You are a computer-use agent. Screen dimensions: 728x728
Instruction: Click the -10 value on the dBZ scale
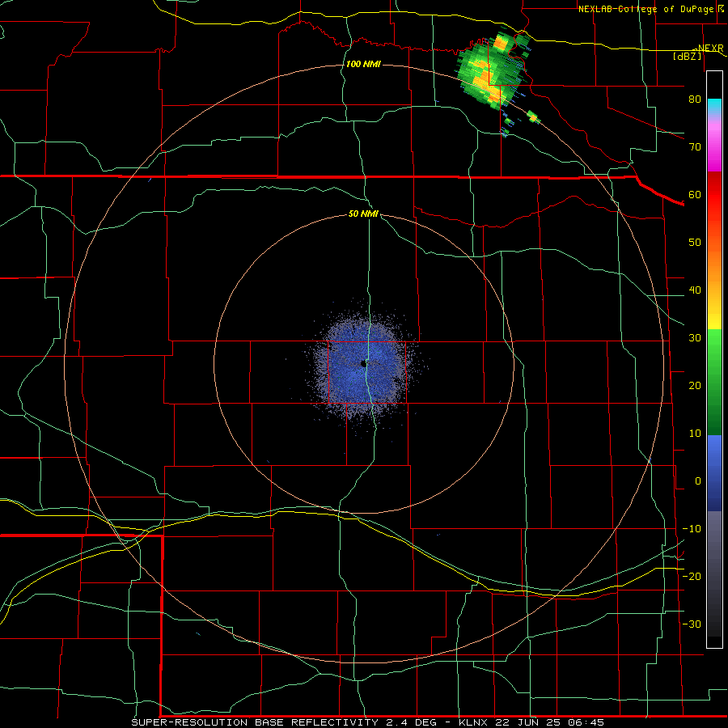coord(692,529)
